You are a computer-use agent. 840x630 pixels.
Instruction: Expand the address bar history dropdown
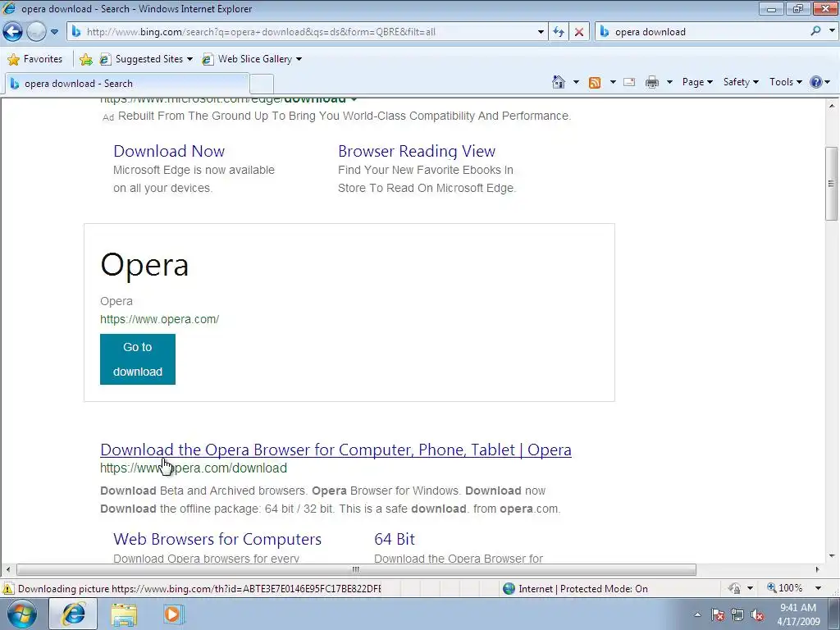click(x=541, y=32)
